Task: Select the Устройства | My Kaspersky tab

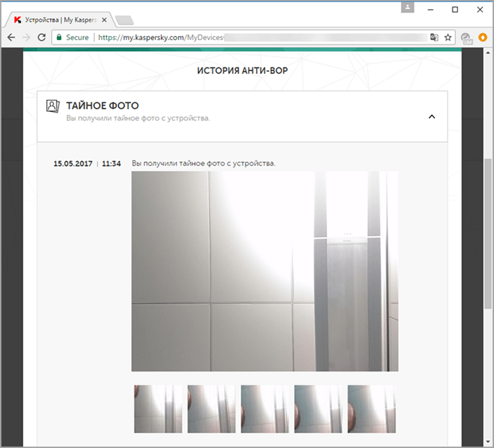Action: [60, 20]
